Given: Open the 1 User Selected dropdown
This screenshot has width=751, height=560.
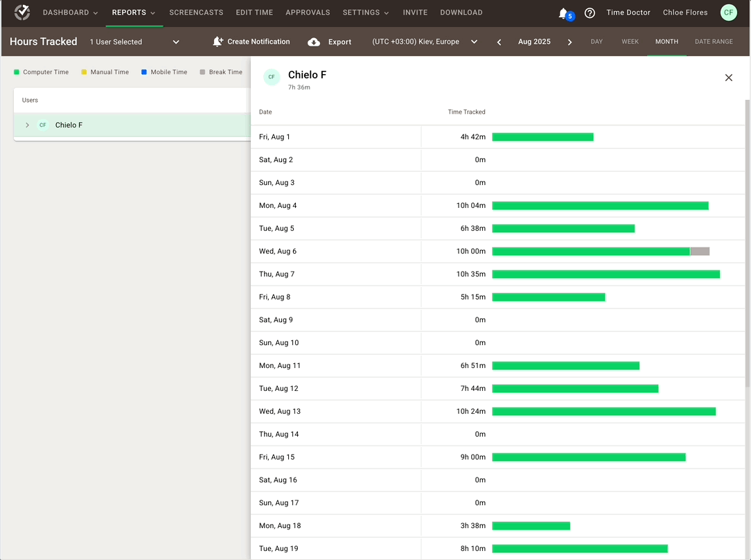Looking at the screenshot, I should coord(134,42).
